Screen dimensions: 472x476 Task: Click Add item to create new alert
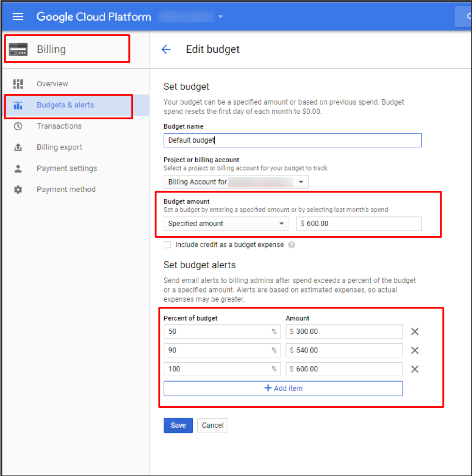(283, 388)
